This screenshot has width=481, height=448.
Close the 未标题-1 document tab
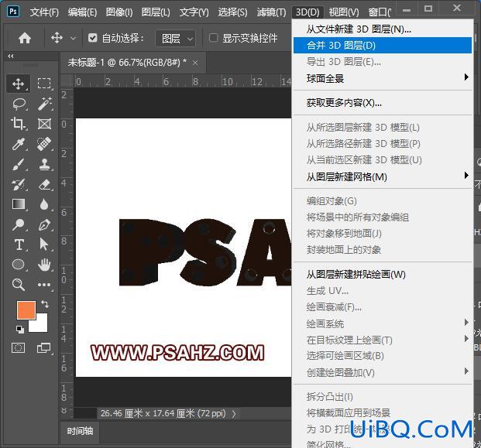coord(195,63)
